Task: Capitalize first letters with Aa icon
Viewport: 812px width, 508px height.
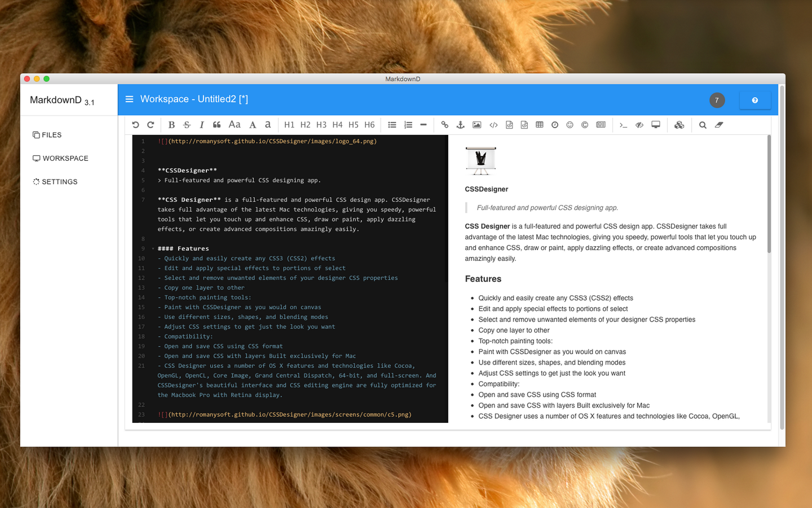Action: (x=235, y=125)
